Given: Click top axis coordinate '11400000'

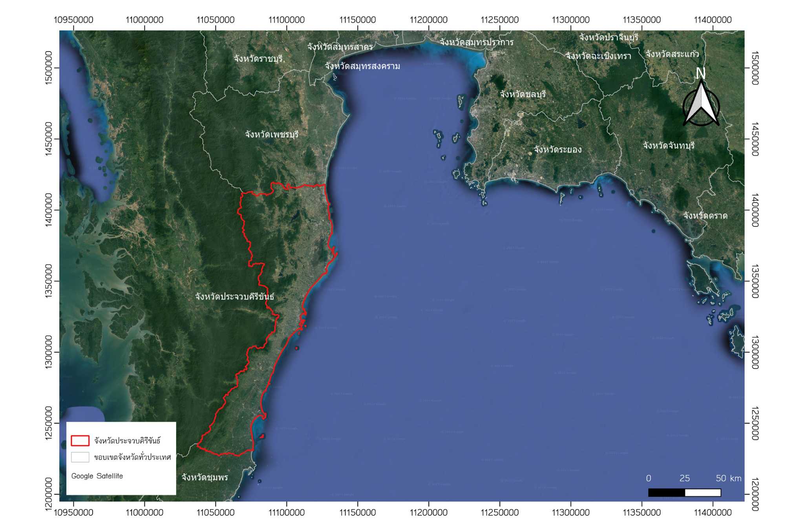Looking at the screenshot, I should tap(713, 20).
